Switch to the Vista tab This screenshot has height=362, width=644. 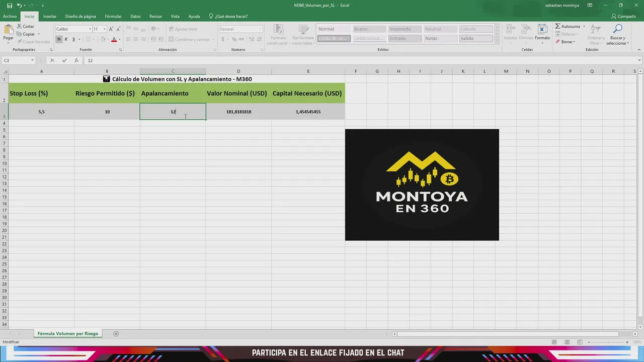175,16
